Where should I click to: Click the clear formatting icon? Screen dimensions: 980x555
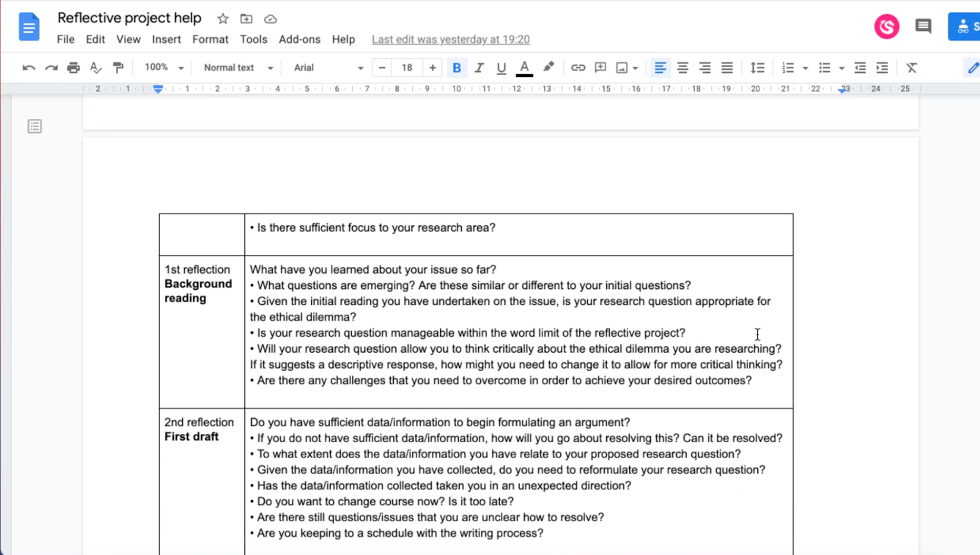[912, 68]
